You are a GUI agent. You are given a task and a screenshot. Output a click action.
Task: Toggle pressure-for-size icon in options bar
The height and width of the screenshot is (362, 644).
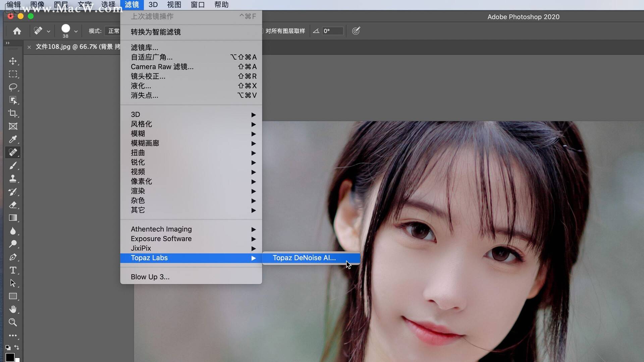[x=356, y=31]
